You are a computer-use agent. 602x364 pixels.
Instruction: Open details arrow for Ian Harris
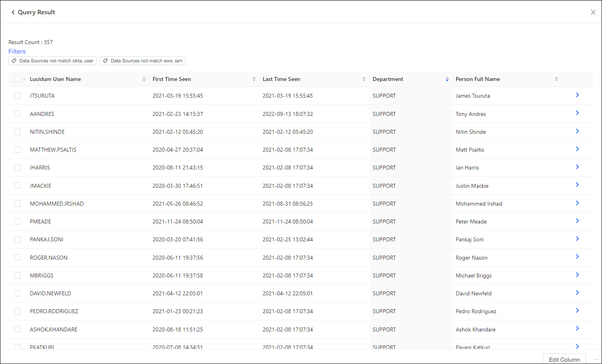[577, 167]
